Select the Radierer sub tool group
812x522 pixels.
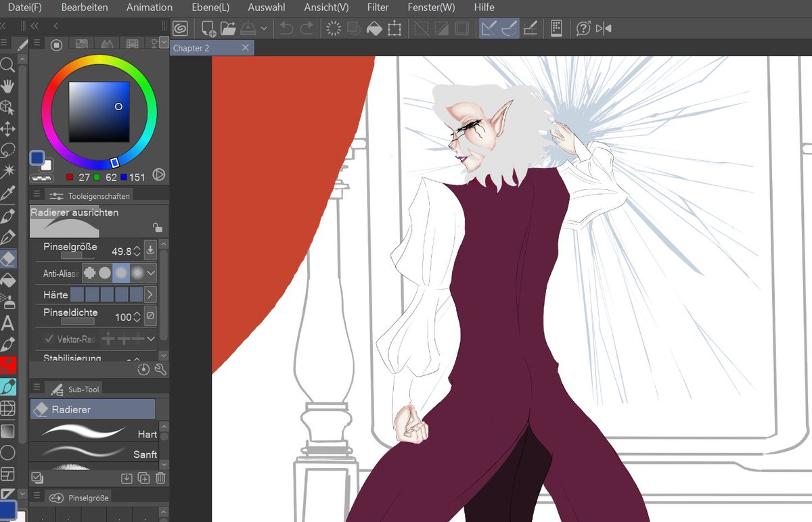coord(93,409)
